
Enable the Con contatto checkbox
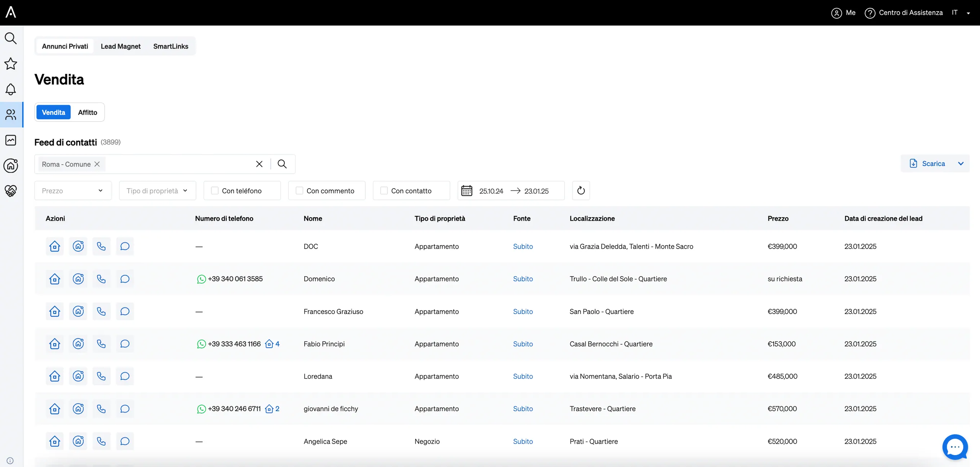point(384,190)
